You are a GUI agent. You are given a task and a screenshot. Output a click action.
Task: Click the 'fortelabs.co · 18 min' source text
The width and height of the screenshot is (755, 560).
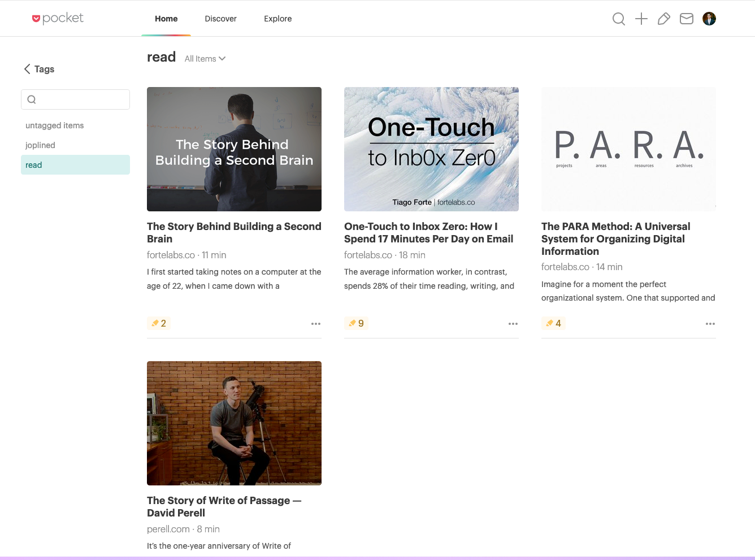tap(385, 255)
